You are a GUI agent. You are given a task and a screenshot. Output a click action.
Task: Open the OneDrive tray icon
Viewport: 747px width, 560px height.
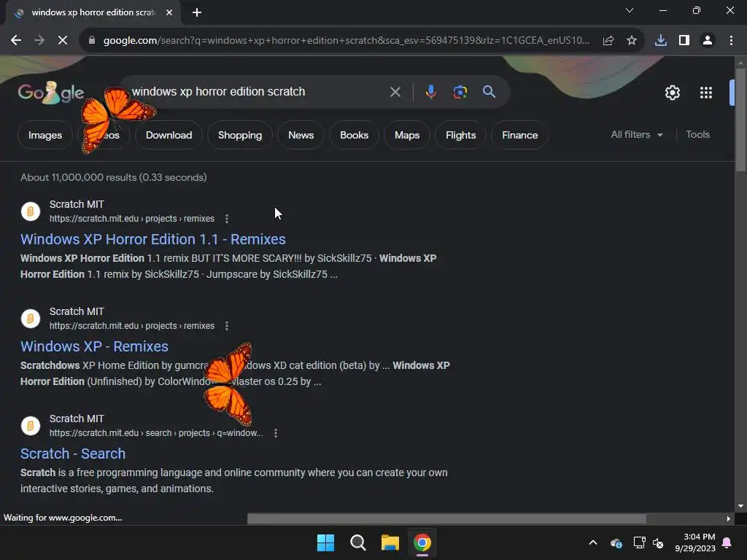(x=616, y=542)
